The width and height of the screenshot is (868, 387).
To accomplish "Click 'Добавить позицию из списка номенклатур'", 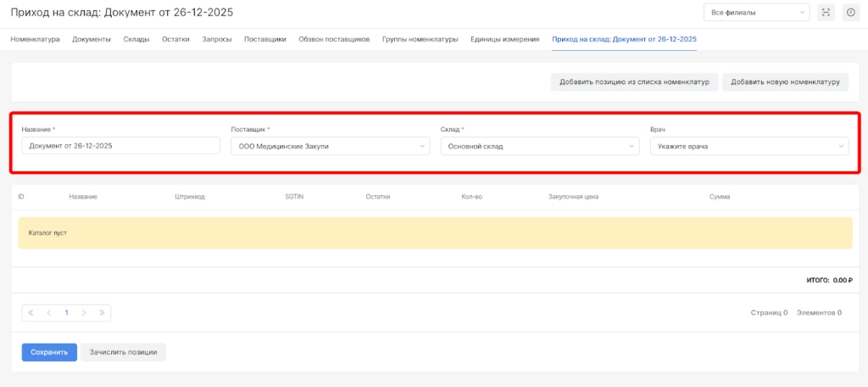I will (x=635, y=81).
